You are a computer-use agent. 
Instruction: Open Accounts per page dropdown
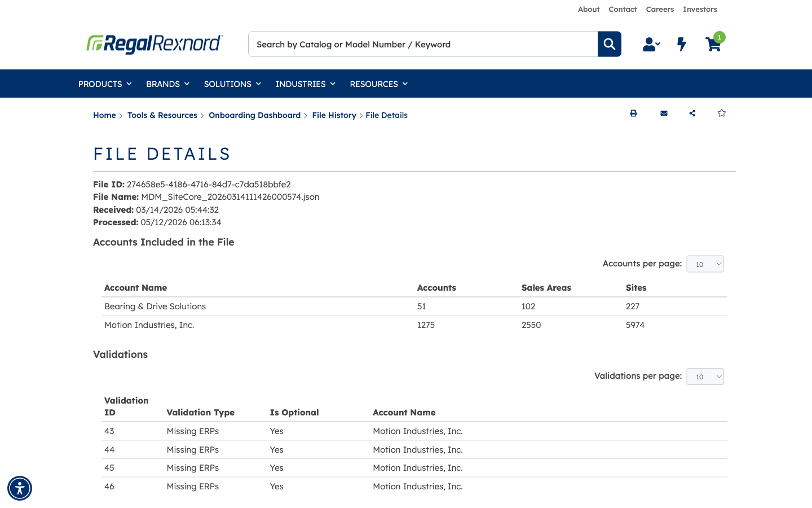coord(705,264)
